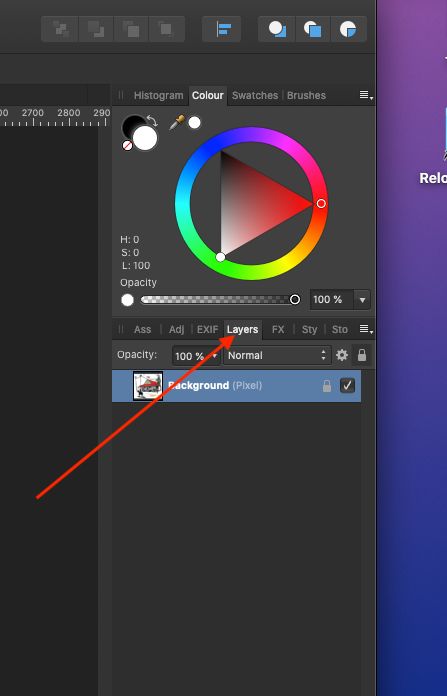Click the Move Back One arrange icon
447x696 pixels.
coord(96,29)
